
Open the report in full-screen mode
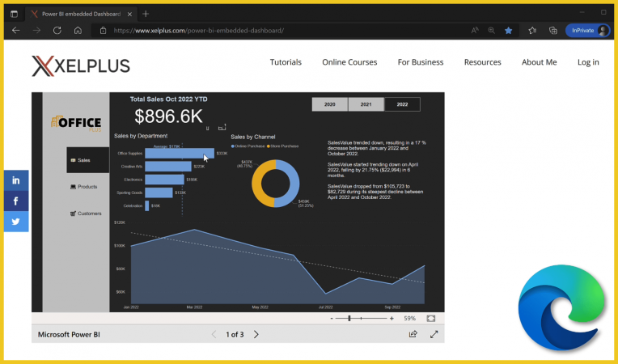click(434, 334)
